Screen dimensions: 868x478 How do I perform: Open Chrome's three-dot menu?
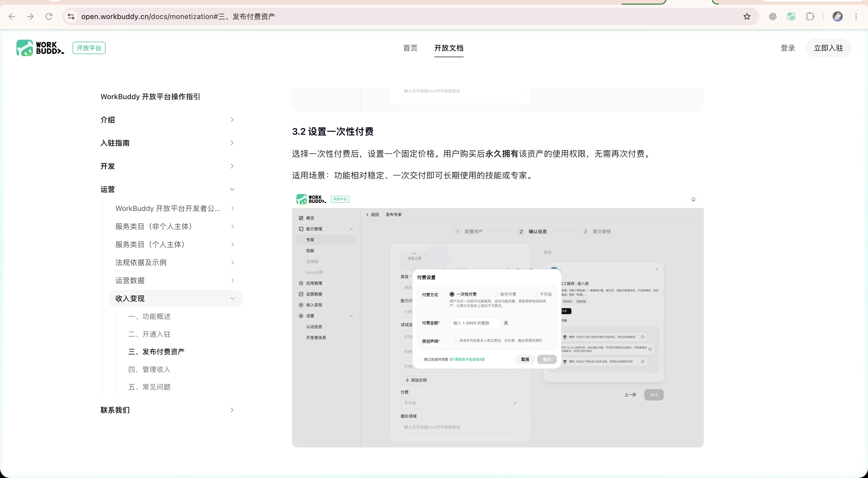pos(856,16)
